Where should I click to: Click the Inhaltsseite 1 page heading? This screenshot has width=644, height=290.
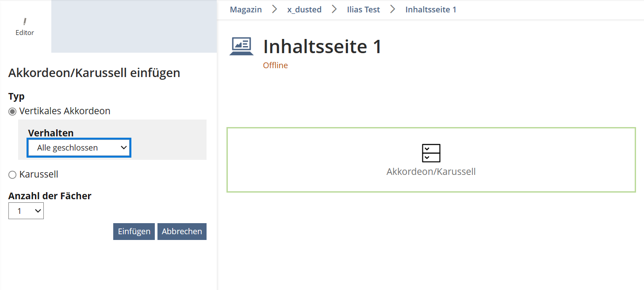pyautogui.click(x=322, y=46)
